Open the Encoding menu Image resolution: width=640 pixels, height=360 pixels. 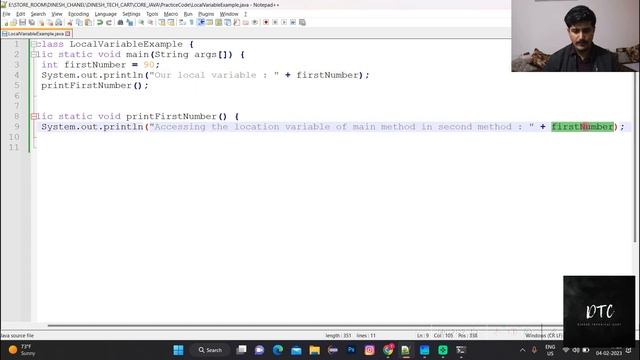pos(78,14)
